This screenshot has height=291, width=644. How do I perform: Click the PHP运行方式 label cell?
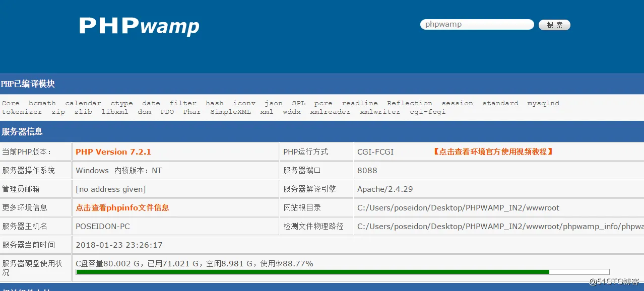click(316, 152)
